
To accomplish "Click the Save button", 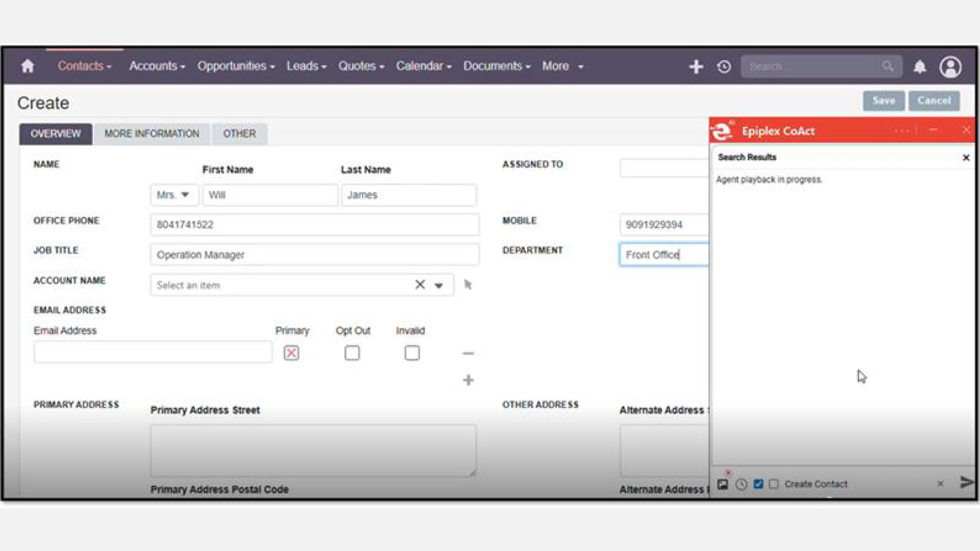I will [x=883, y=101].
